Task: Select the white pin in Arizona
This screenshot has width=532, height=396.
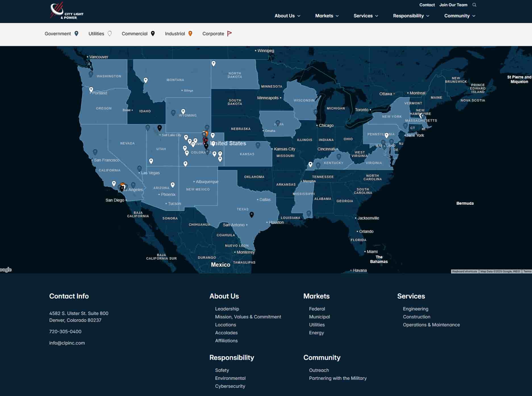Action: pyautogui.click(x=173, y=185)
